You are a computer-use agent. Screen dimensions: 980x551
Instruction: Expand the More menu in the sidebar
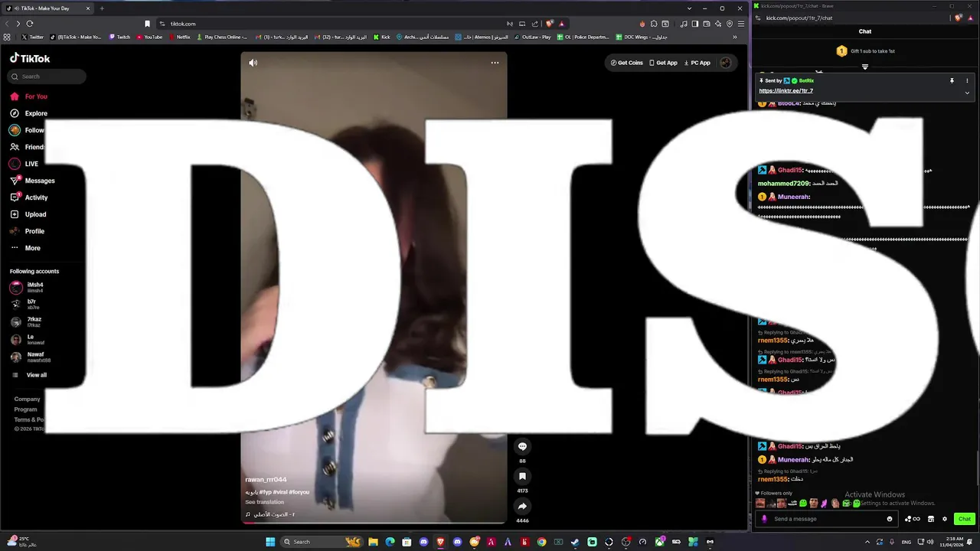click(x=25, y=248)
